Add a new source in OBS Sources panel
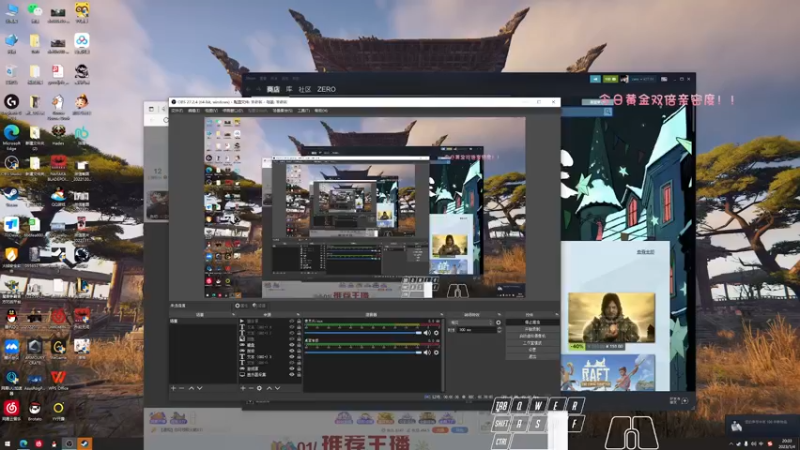The height and width of the screenshot is (450, 800). (243, 388)
